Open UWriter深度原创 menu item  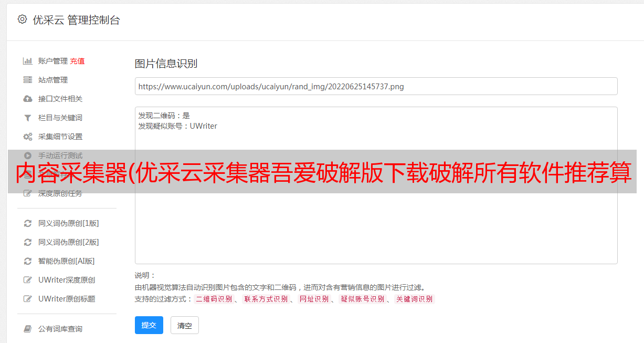tap(67, 280)
